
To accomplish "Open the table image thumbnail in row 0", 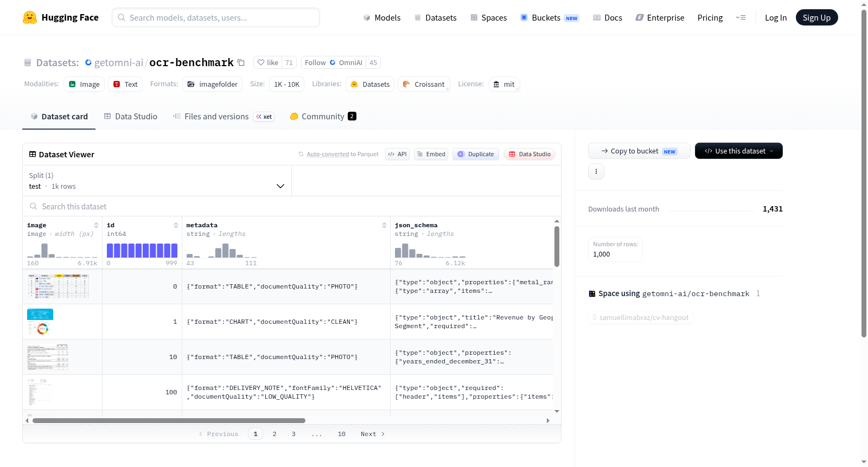I will pos(58,286).
